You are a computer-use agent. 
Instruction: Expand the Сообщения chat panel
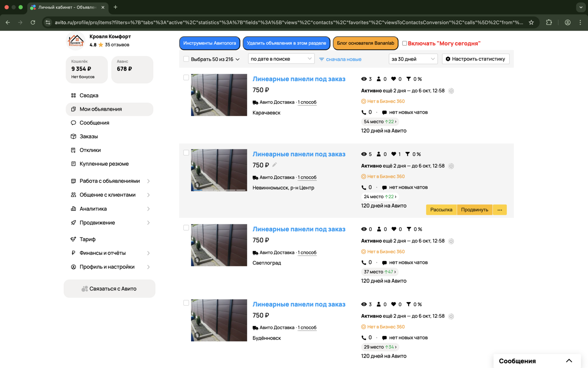tap(569, 361)
